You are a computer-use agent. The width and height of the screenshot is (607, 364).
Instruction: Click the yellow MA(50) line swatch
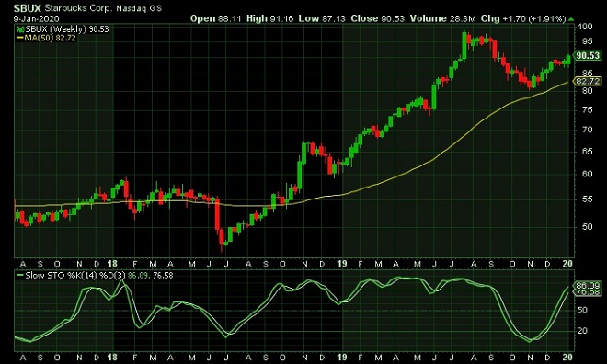[19, 38]
